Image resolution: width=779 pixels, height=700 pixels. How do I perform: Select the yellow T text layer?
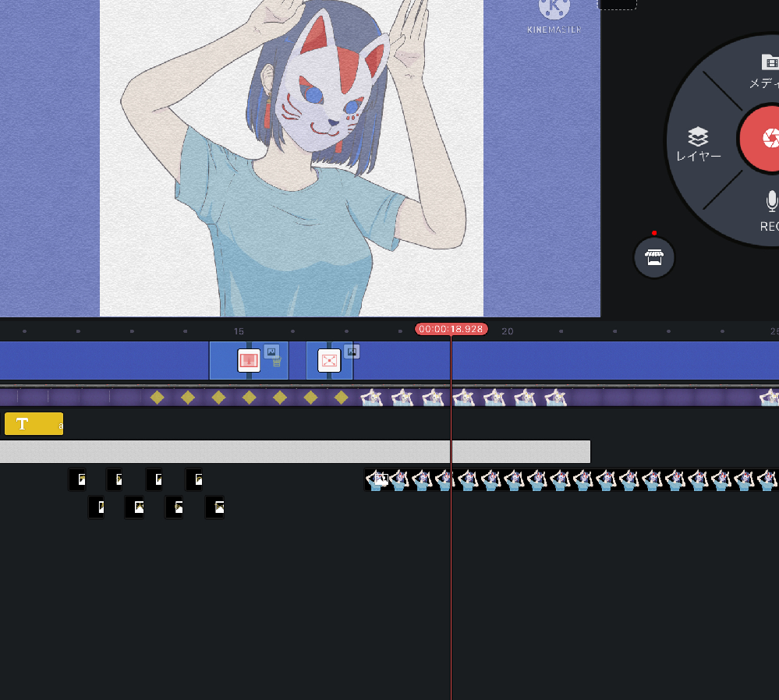[x=34, y=424]
